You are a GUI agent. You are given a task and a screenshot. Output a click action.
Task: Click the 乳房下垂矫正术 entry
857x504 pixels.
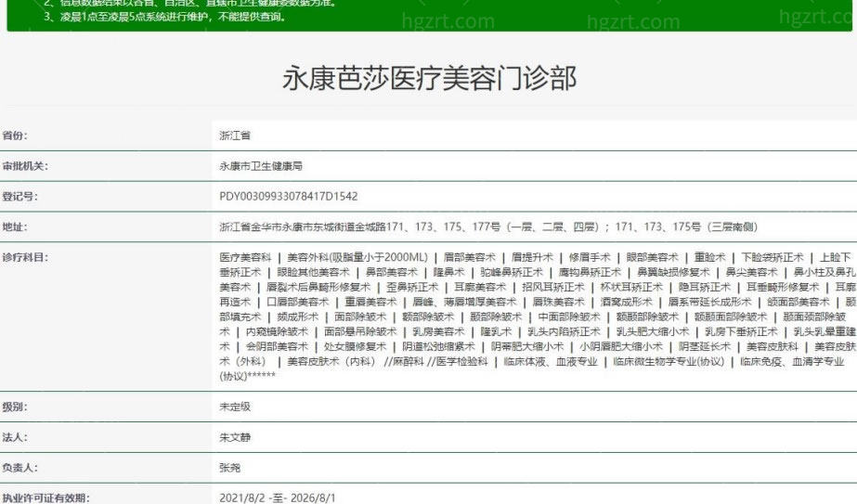[741, 331]
